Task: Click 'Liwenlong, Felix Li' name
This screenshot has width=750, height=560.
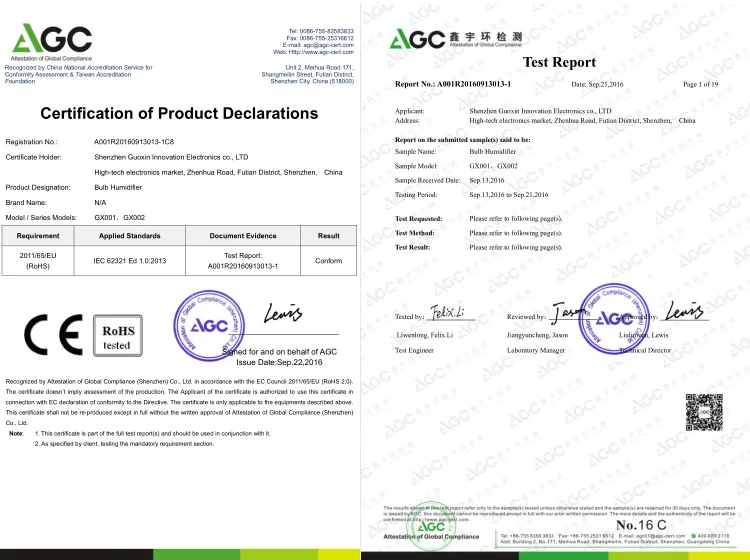Action: [425, 335]
